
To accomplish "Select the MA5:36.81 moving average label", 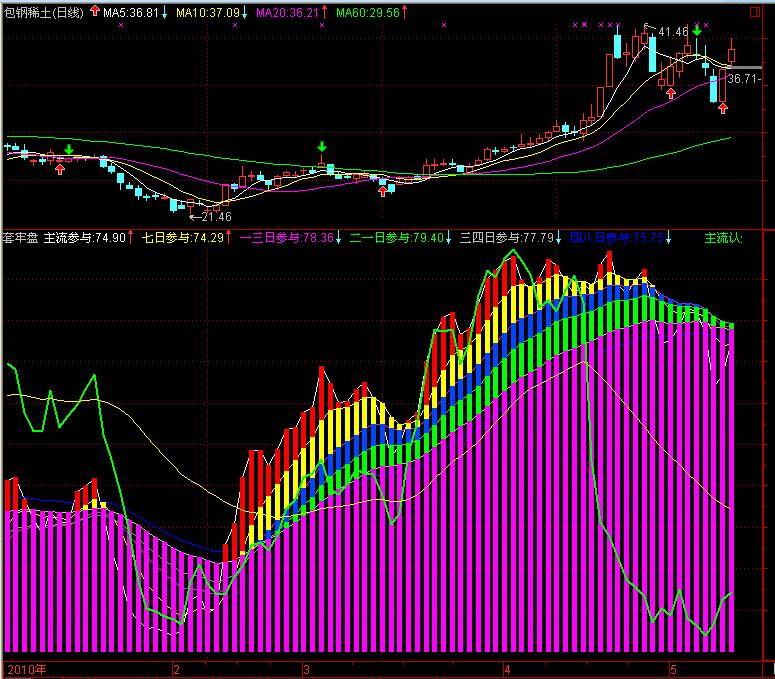I will pos(130,13).
